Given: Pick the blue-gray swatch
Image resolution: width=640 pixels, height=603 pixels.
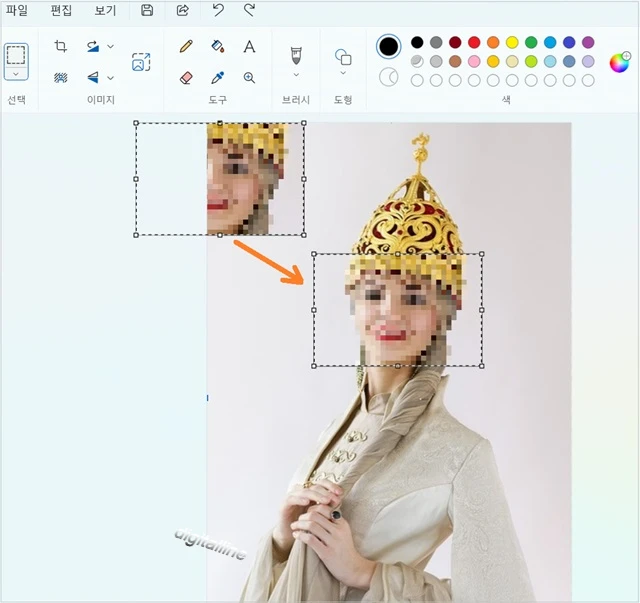Looking at the screenshot, I should tap(569, 61).
